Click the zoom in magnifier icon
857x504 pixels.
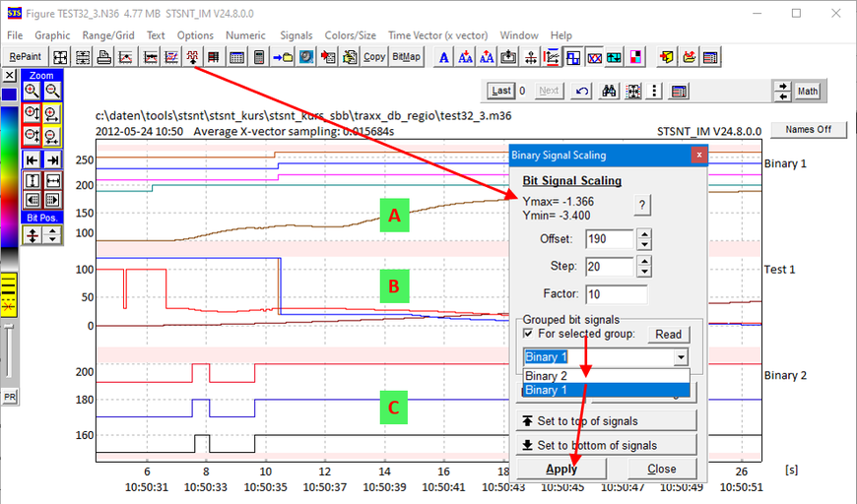32,92
